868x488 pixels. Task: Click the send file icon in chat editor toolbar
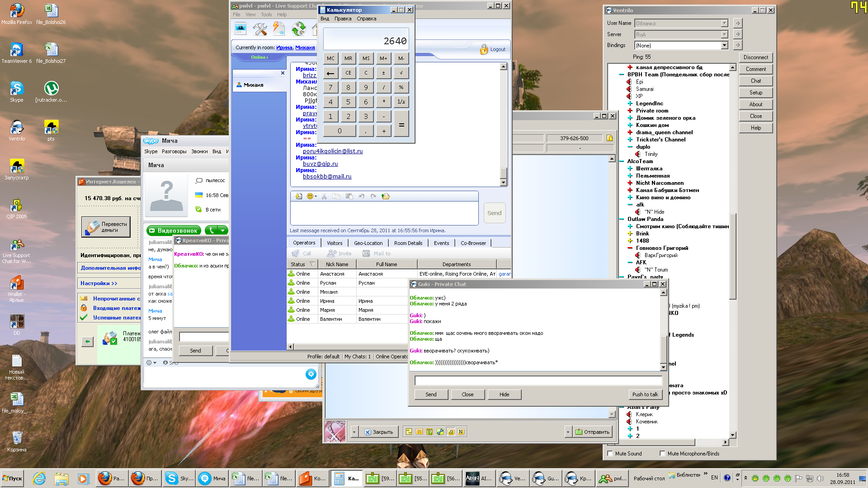385,196
